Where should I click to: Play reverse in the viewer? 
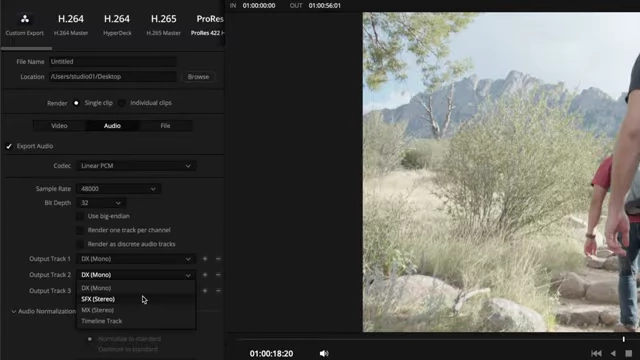point(613,353)
